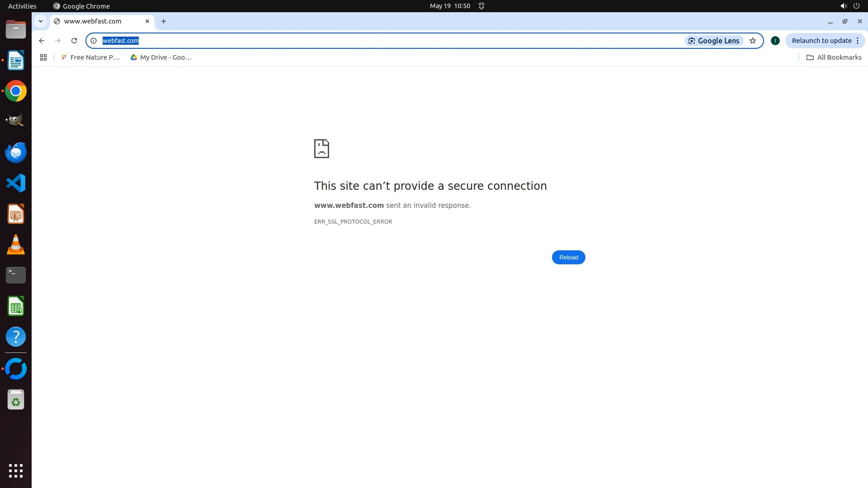Bookmark this page with star icon
This screenshot has width=868, height=488.
point(753,41)
